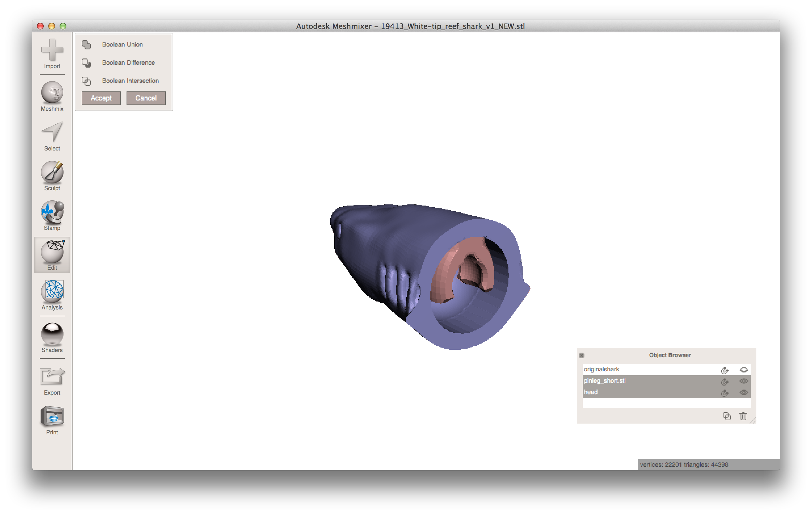
Task: Click the green zoom window button
Action: point(63,26)
